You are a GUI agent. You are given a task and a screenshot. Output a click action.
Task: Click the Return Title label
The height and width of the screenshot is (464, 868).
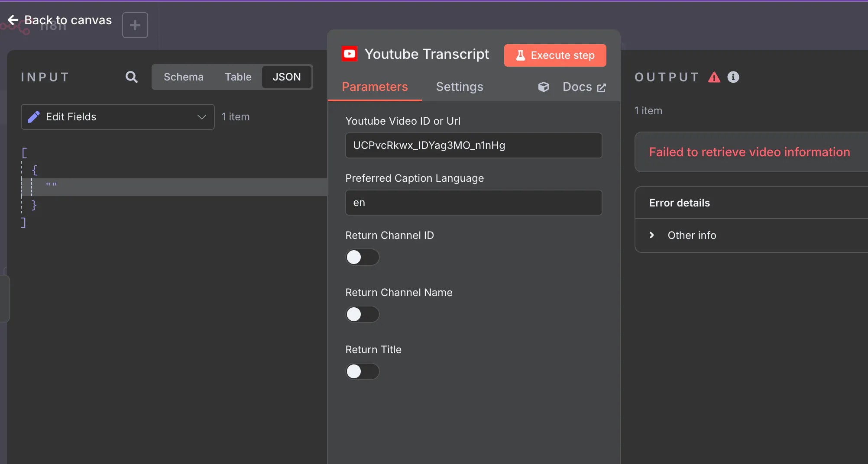373,350
